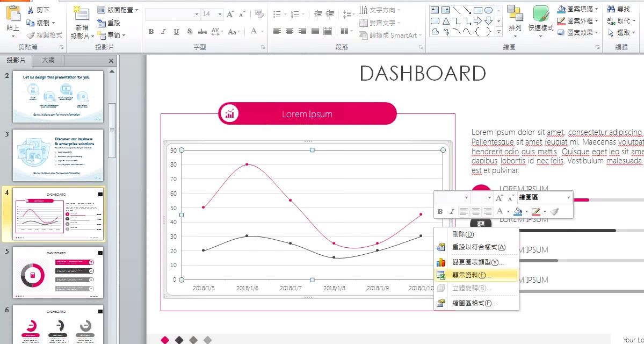Click the Paste (貼上) icon
The height and width of the screenshot is (344, 644).
[13, 15]
